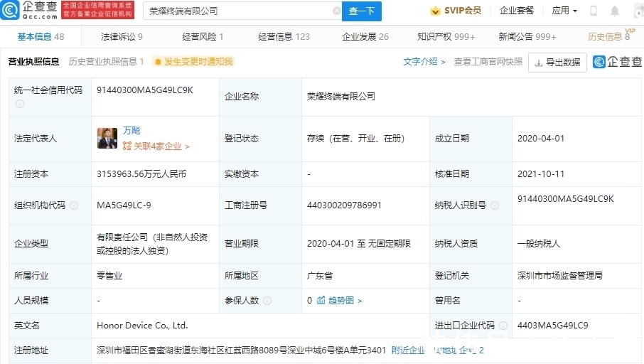The image size is (644, 364).
Task: Select organization code MA5G49LC-9
Action: (x=124, y=205)
